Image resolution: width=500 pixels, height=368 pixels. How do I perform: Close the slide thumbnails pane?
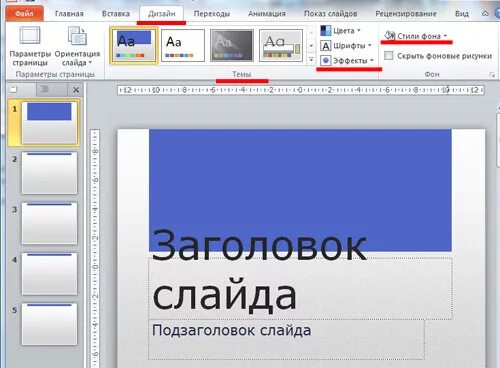pyautogui.click(x=76, y=90)
